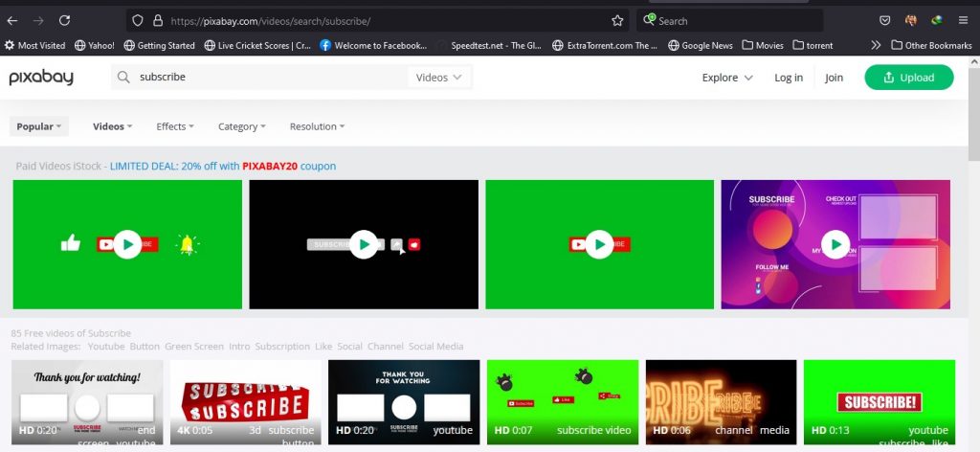
Task: Click the shield tracking protection icon
Action: [x=138, y=21]
